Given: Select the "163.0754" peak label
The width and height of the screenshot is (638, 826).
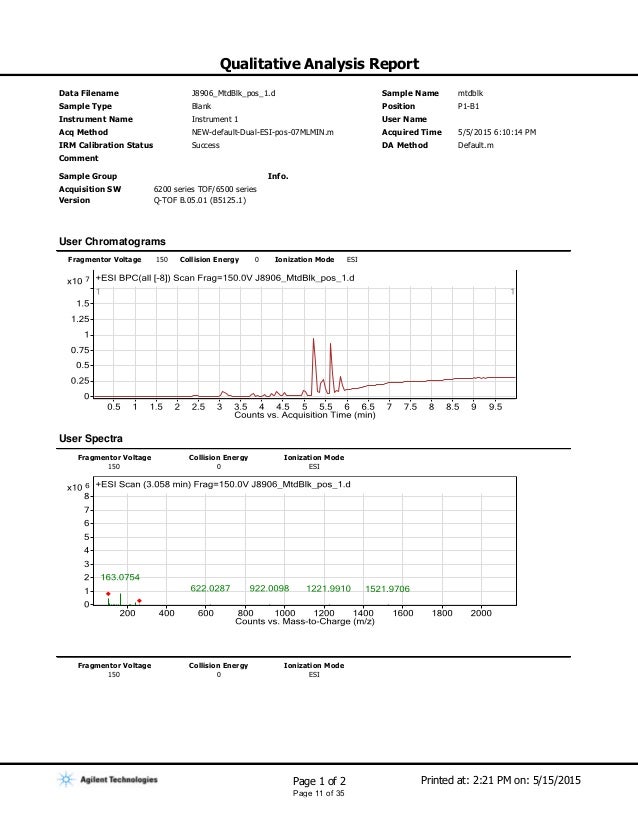Looking at the screenshot, I should [x=120, y=577].
